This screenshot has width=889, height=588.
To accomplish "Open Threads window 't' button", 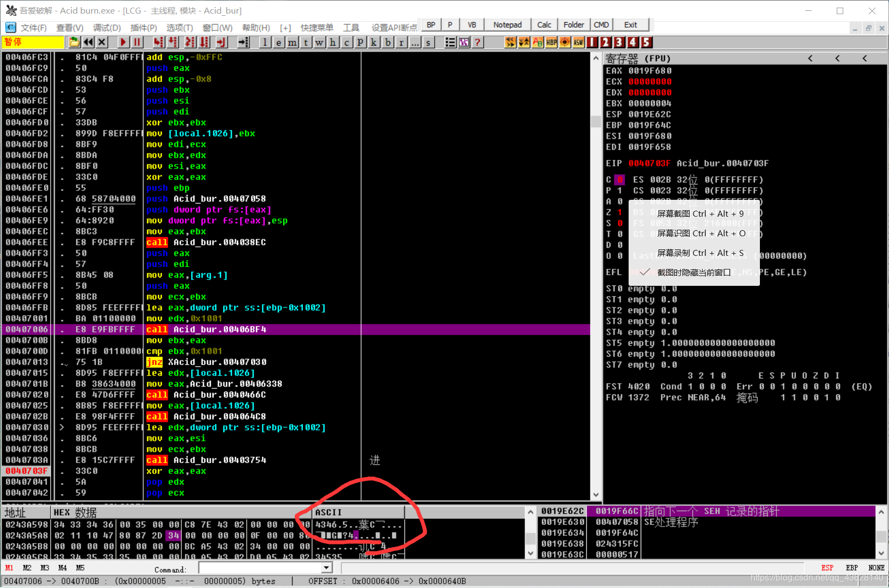I will (x=306, y=42).
